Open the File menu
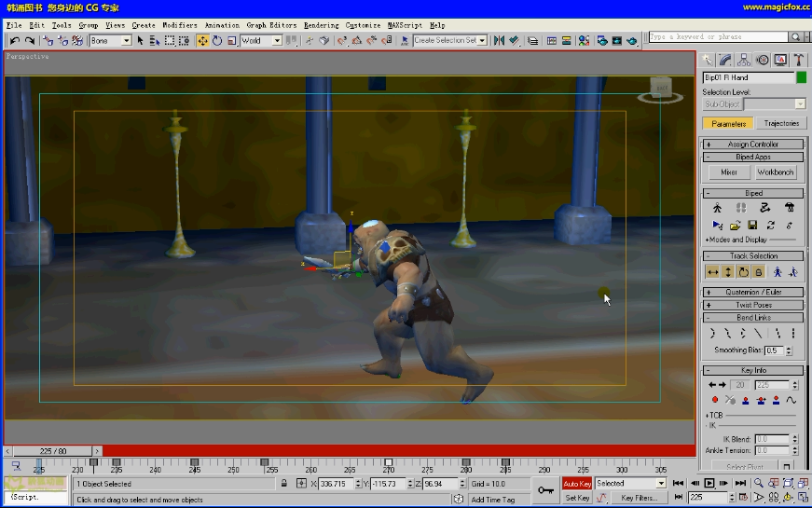812x508 pixels. pyautogui.click(x=14, y=25)
